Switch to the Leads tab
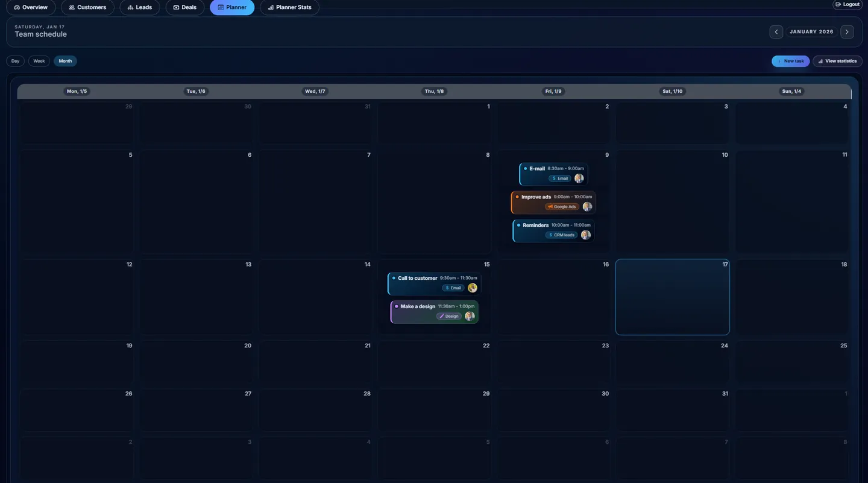This screenshot has width=868, height=483. click(x=140, y=7)
